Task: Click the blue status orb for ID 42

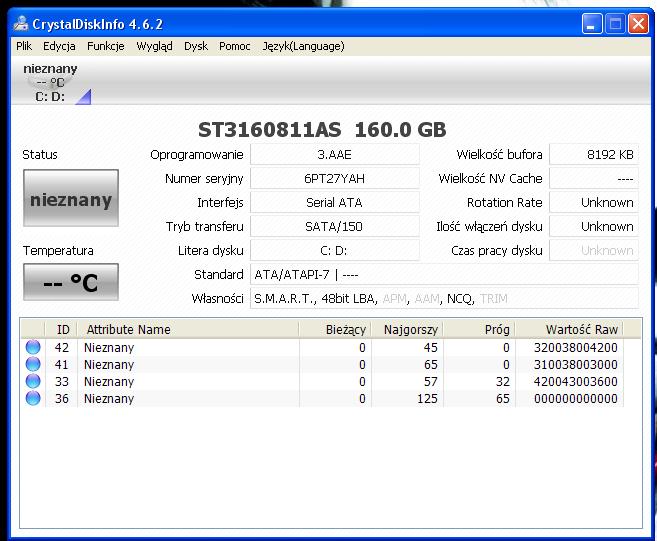Action: tap(33, 347)
